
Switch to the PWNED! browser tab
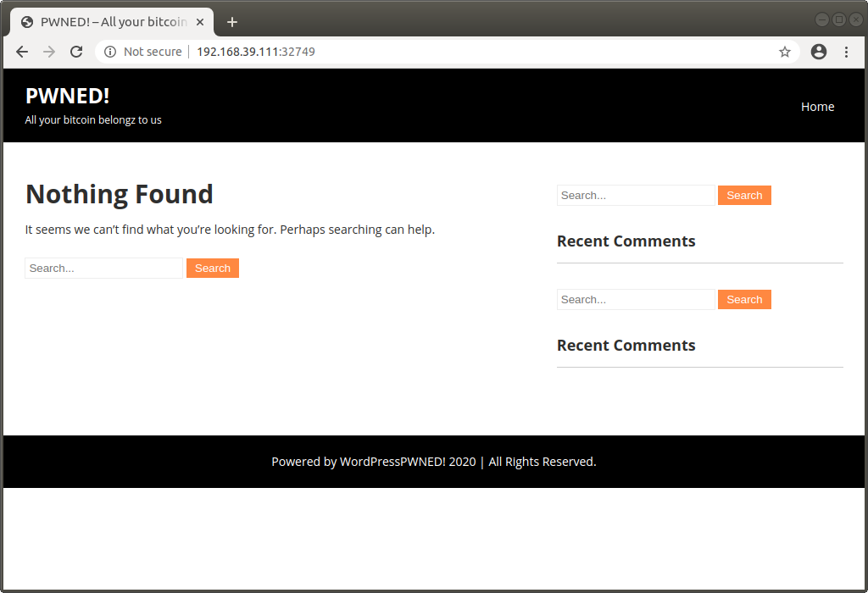(x=110, y=21)
